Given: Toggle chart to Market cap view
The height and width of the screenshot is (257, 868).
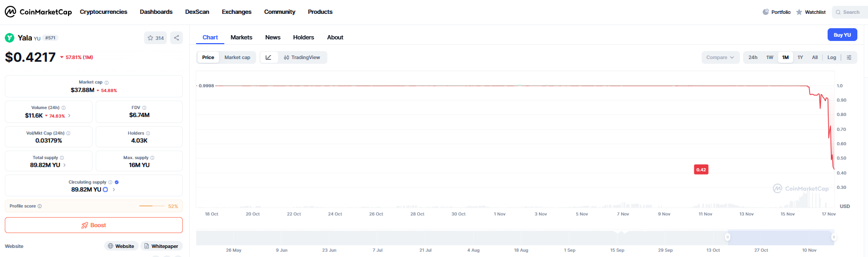Looking at the screenshot, I should point(237,57).
